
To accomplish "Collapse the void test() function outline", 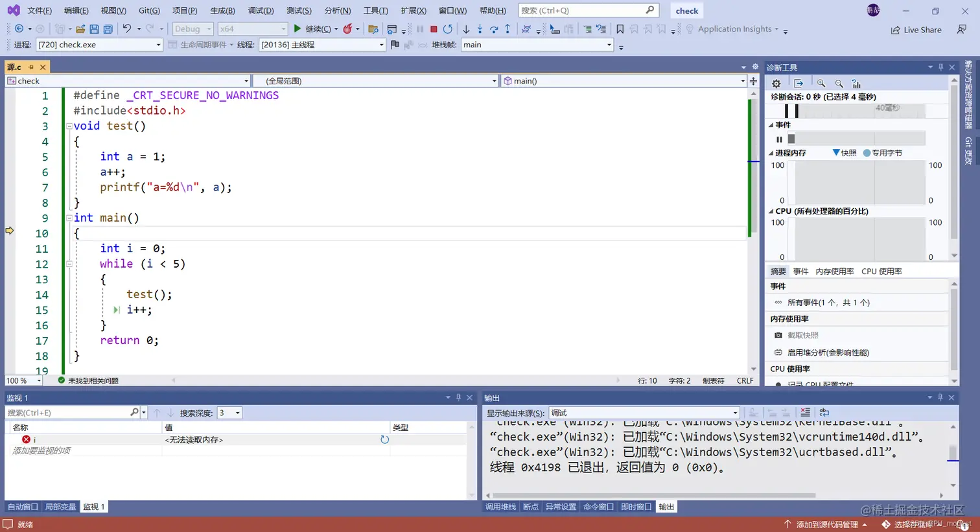I will click(69, 126).
